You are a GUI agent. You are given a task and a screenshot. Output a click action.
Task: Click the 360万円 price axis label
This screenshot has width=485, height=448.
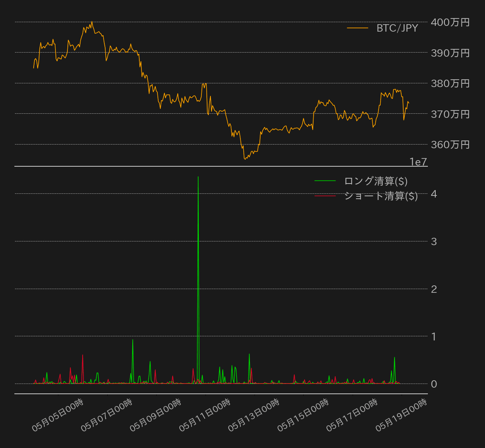[450, 145]
